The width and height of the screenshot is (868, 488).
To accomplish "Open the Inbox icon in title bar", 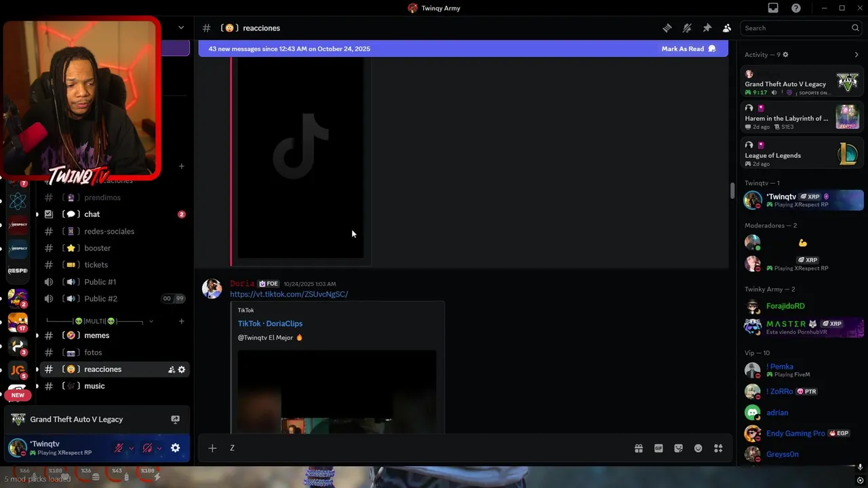I will point(773,8).
